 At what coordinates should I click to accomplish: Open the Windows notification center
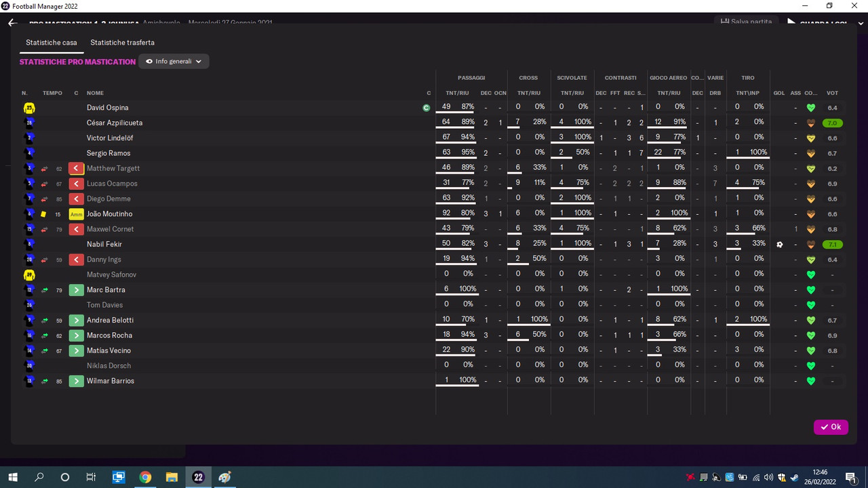coord(850,477)
